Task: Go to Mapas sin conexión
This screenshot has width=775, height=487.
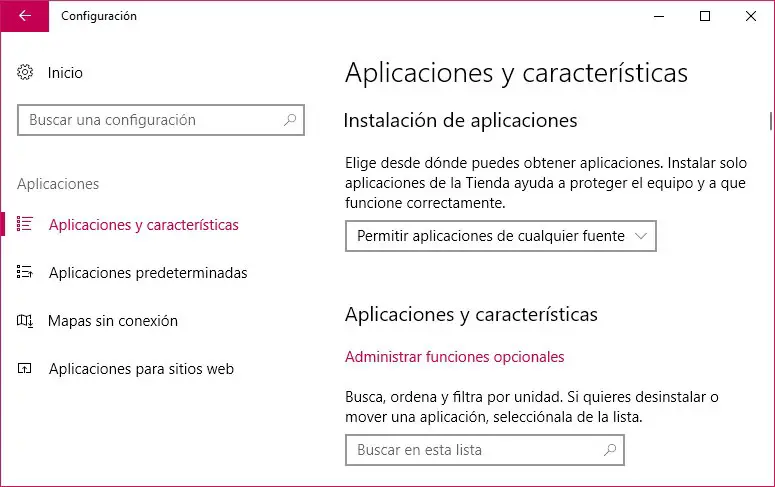Action: [x=113, y=321]
